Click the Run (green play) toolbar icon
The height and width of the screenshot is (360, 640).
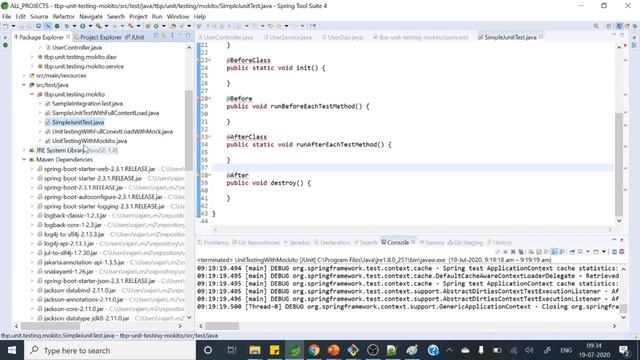(x=82, y=26)
